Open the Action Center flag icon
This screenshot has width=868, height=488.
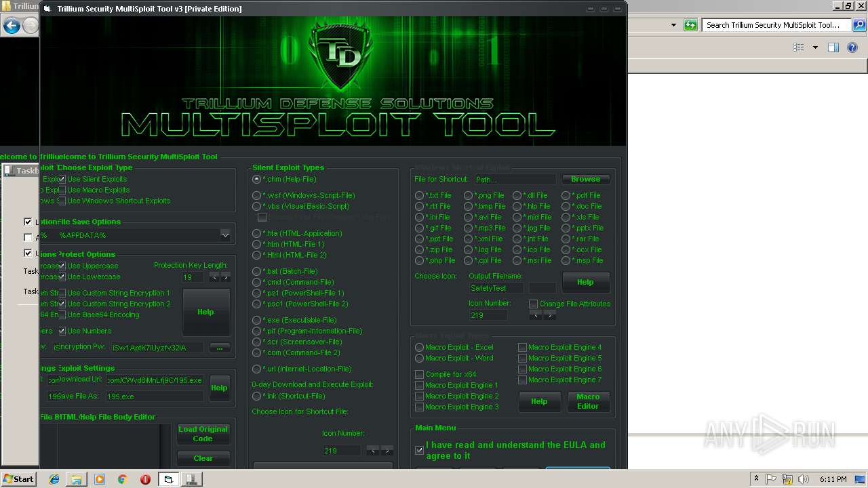coord(772,479)
